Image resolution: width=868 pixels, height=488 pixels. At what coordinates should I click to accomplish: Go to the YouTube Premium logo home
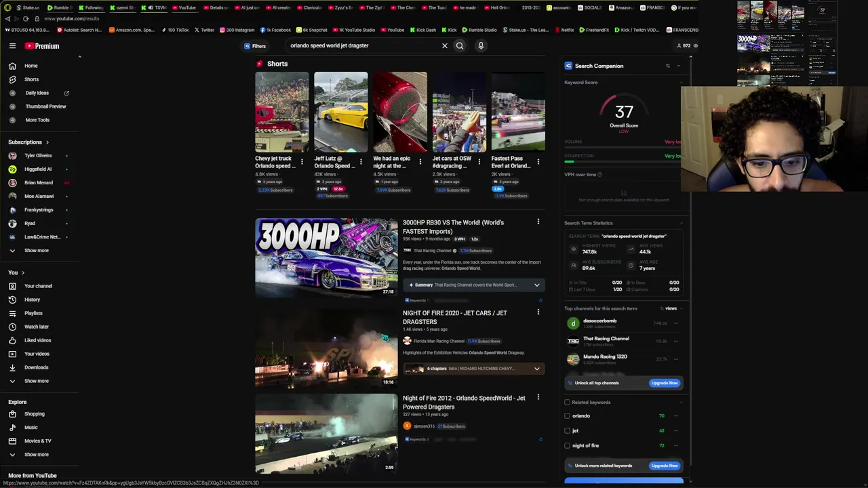[42, 46]
